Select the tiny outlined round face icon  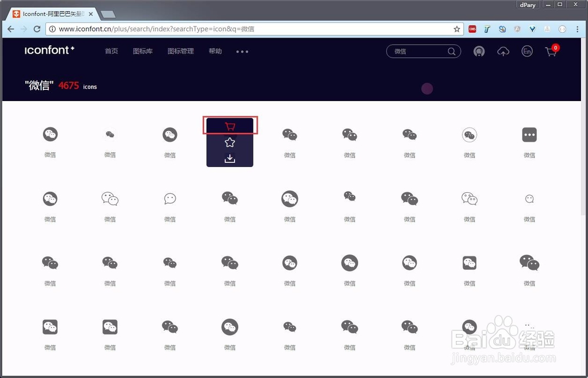coord(530,199)
